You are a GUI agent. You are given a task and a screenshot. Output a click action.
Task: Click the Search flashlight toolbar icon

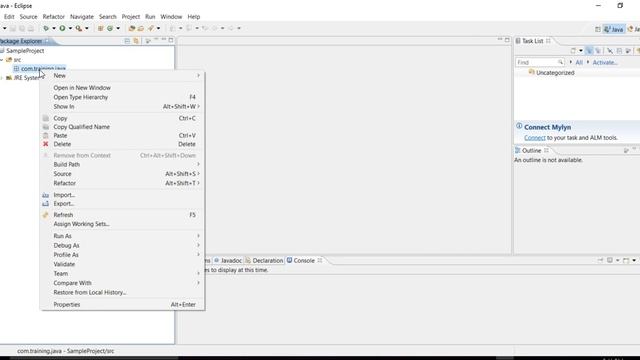click(151, 28)
